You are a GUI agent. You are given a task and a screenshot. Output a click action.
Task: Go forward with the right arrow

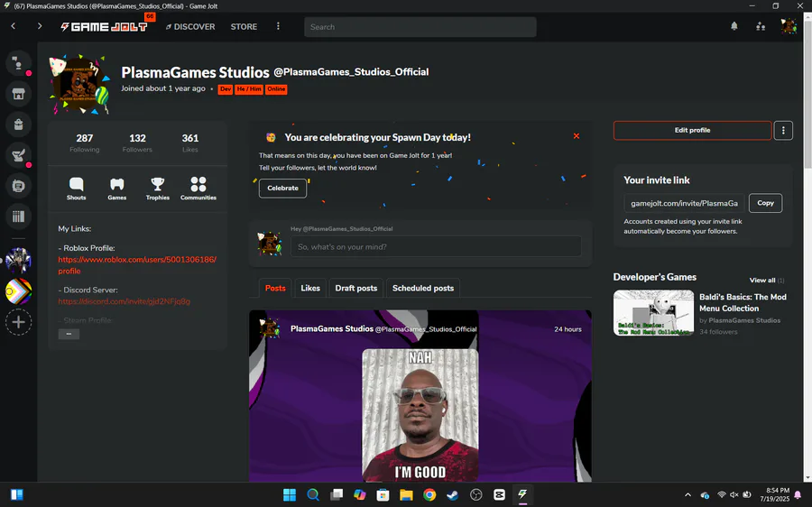coord(40,26)
